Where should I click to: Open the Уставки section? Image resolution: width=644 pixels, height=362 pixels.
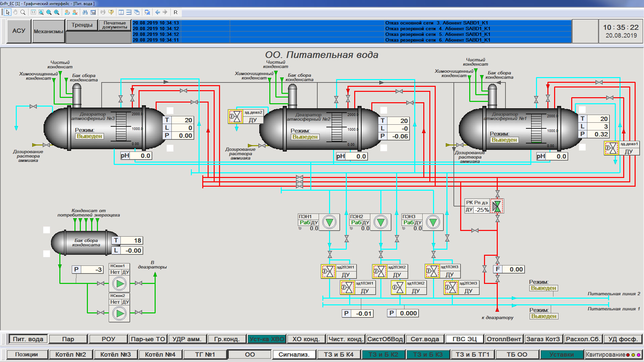[x=561, y=355]
